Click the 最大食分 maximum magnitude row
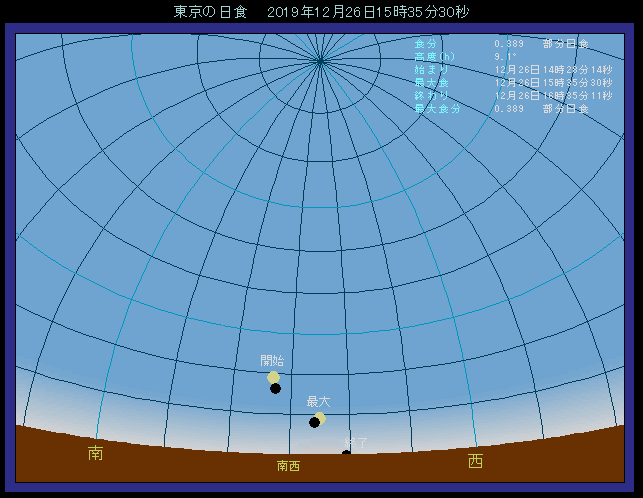 [x=501, y=108]
